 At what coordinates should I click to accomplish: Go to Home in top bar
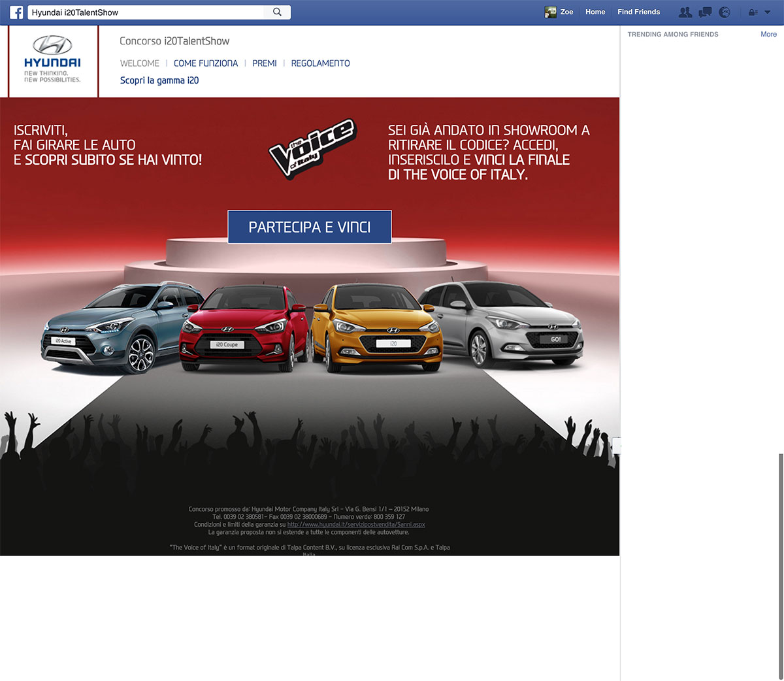coord(595,12)
